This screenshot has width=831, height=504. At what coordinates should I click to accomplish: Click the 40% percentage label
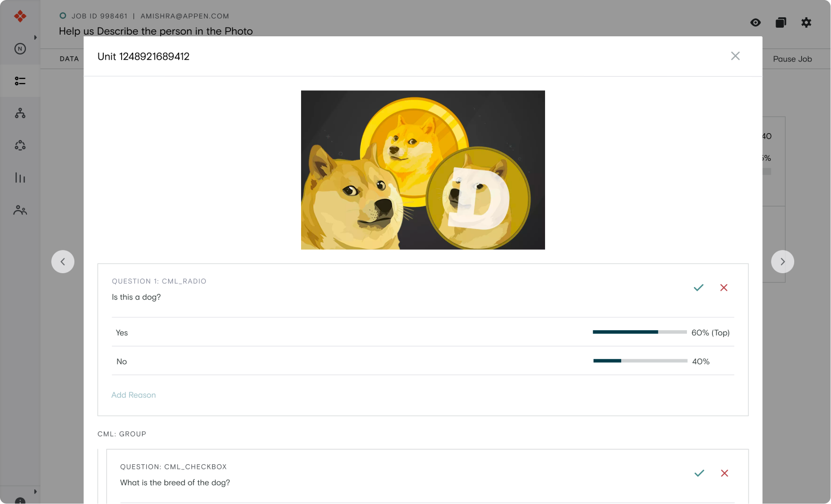pos(700,361)
